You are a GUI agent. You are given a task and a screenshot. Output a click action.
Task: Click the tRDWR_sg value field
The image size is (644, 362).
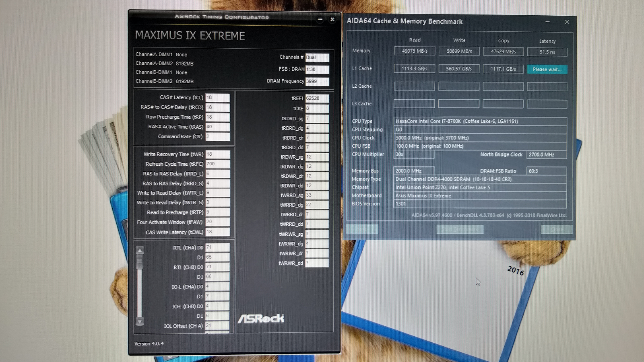point(317,157)
